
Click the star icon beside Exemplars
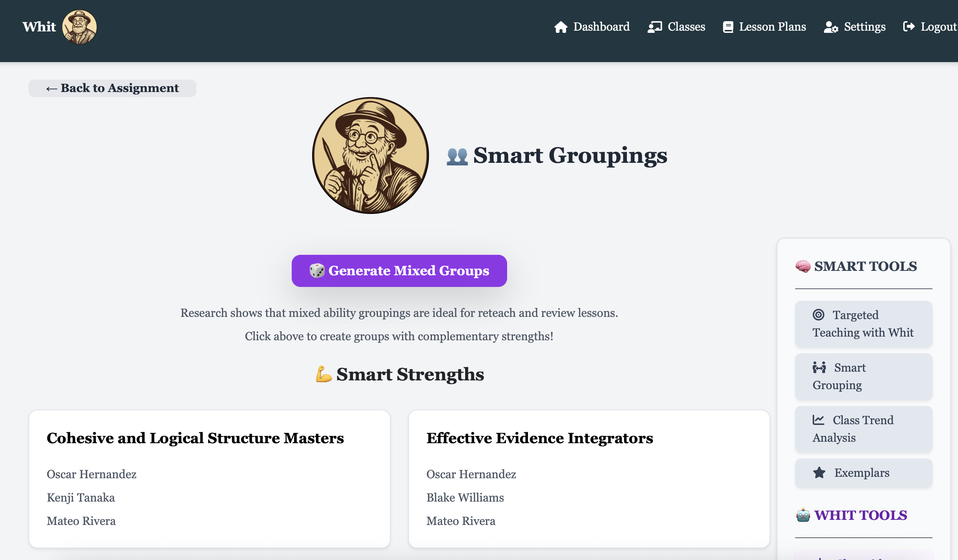(x=819, y=472)
